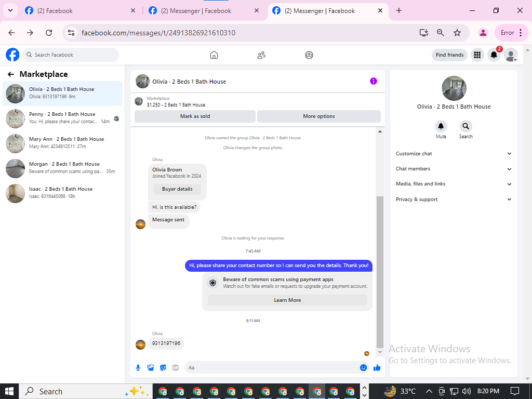Search in conversation magnifier icon

(466, 126)
